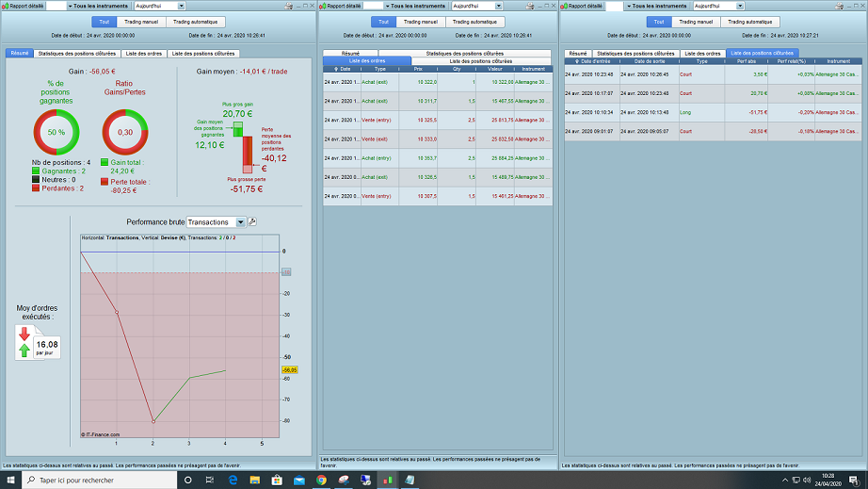This screenshot has height=489, width=868.
Task: Print the middle report window
Action: [530, 6]
